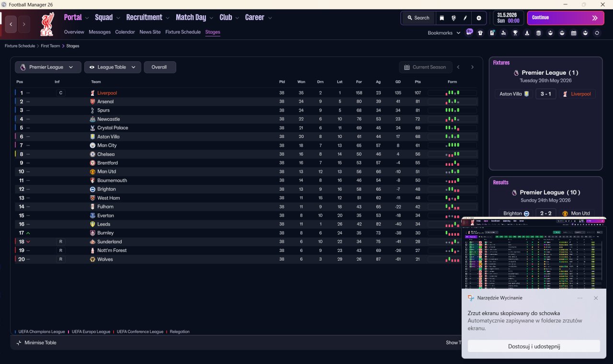Viewport: 613px width, 364px height.
Task: Click the Overall filter button
Action: [x=159, y=67]
